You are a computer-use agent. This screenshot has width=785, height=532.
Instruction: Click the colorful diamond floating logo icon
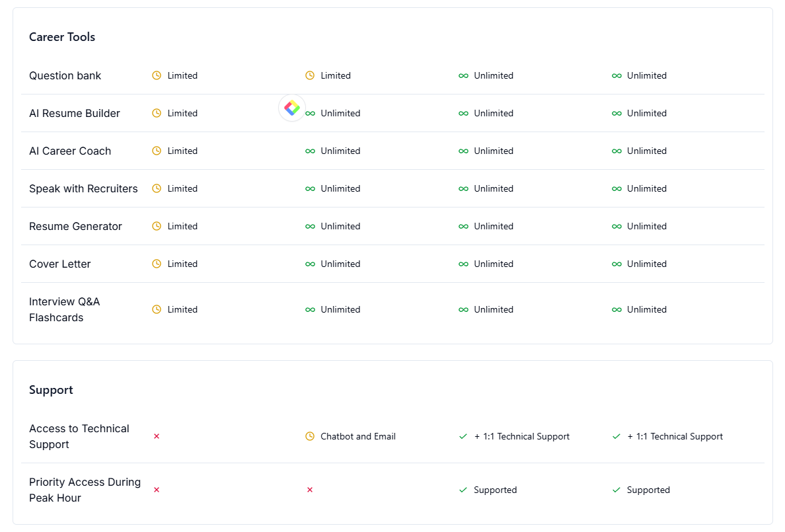coord(292,108)
